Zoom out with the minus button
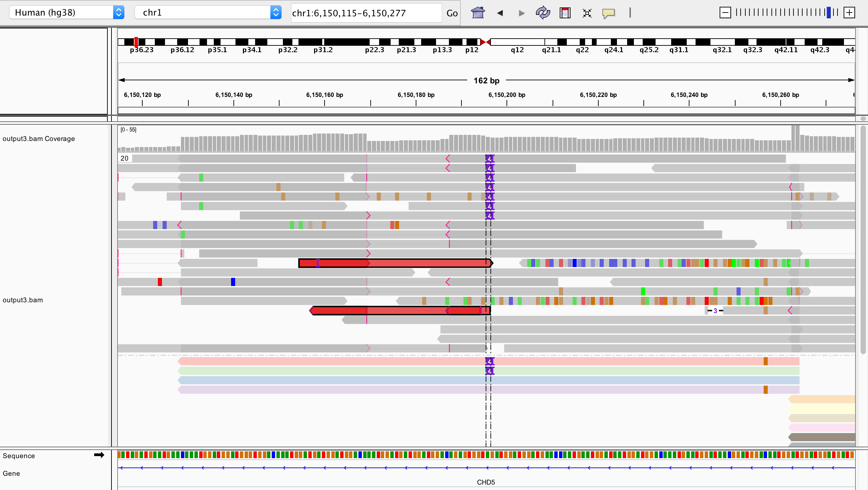868x490 pixels. click(x=725, y=13)
